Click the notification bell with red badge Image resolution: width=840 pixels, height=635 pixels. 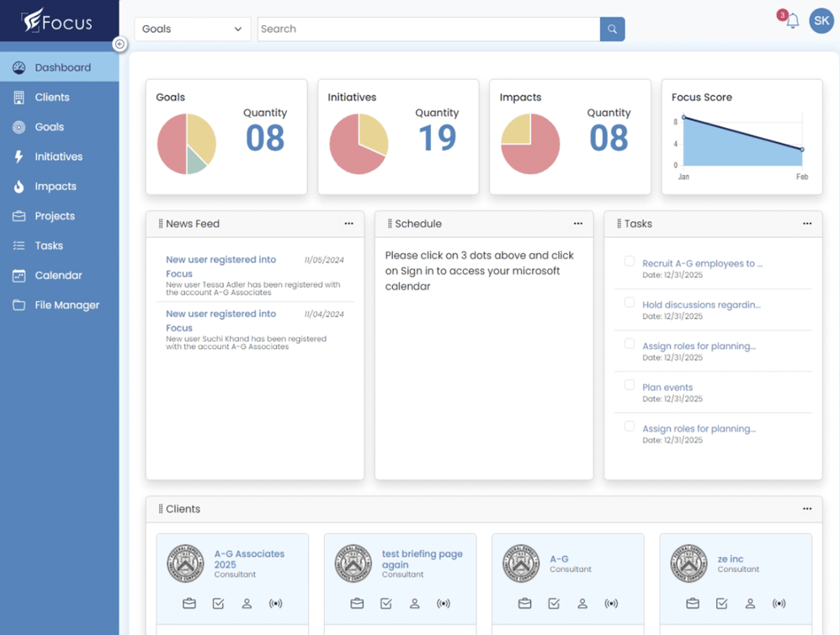coord(789,21)
